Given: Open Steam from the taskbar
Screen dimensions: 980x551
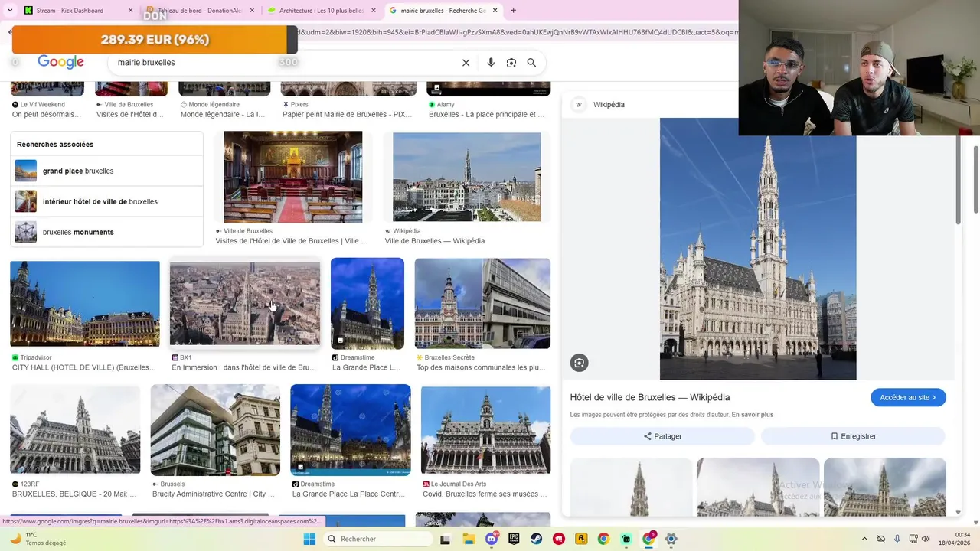Looking at the screenshot, I should tap(536, 539).
